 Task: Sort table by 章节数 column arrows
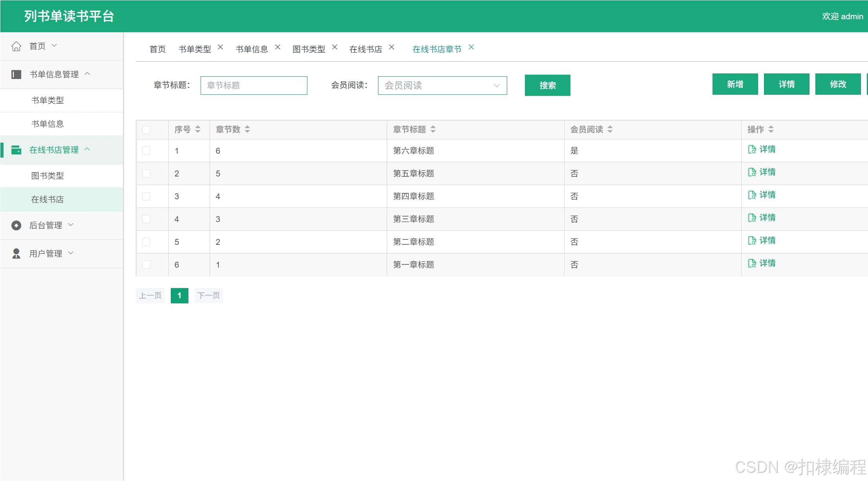(x=247, y=129)
